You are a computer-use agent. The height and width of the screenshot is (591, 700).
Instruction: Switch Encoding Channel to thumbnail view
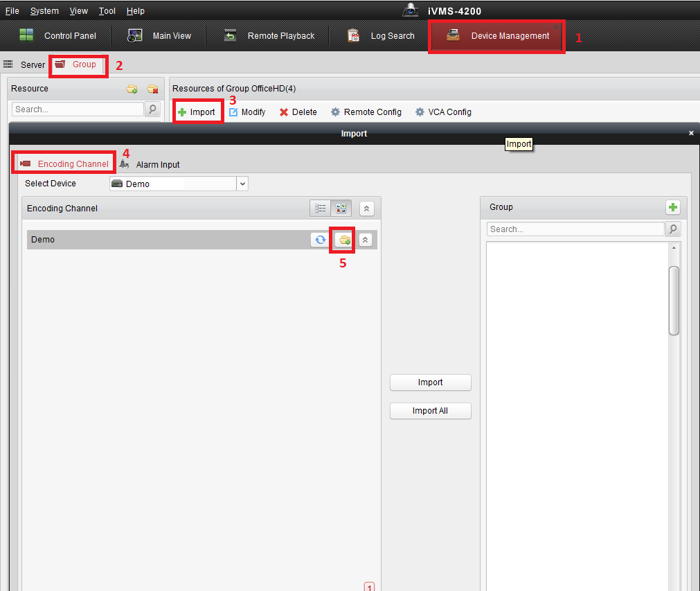pos(341,209)
